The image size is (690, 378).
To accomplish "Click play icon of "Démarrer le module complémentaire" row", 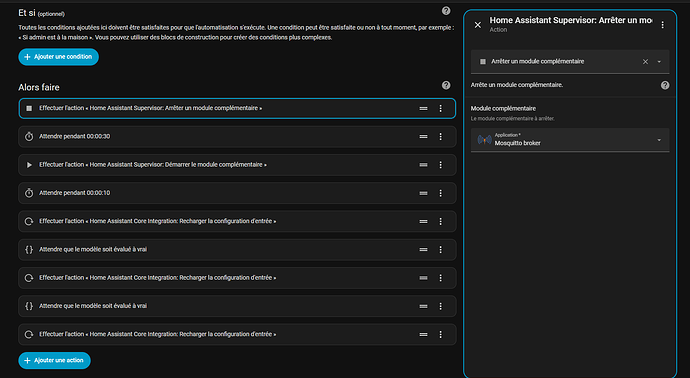I will click(x=29, y=165).
